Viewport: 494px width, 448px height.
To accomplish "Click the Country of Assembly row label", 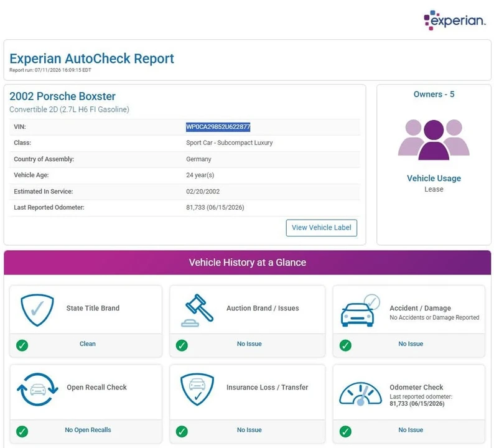I will point(44,159).
